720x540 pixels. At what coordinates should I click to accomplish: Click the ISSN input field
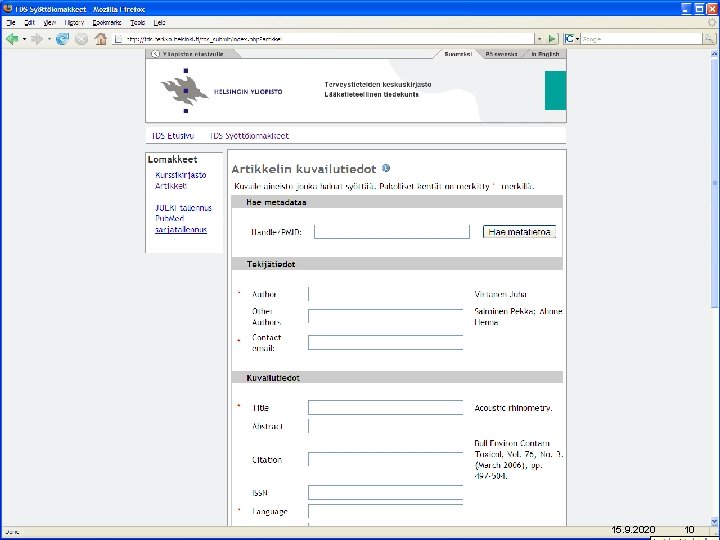coord(385,492)
